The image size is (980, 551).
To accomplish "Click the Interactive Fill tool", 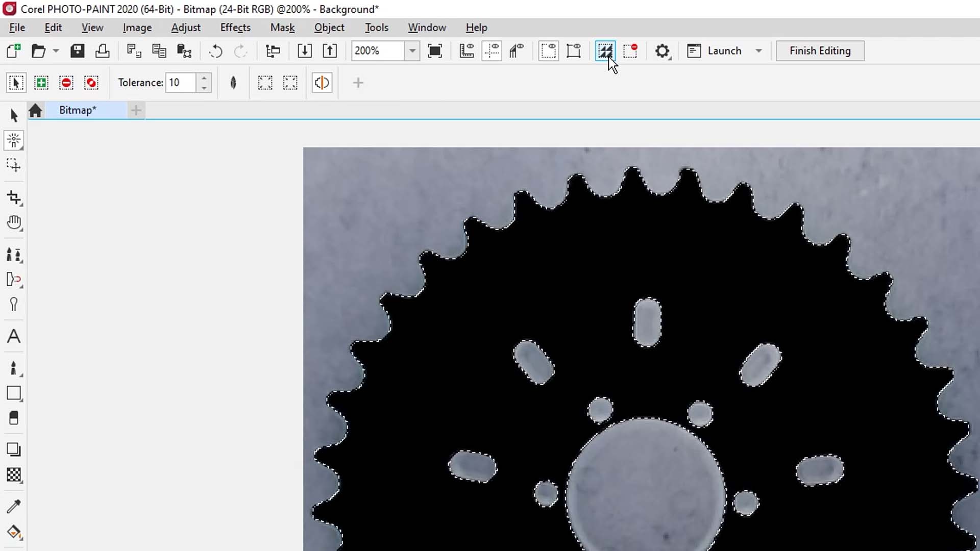I will [15, 534].
